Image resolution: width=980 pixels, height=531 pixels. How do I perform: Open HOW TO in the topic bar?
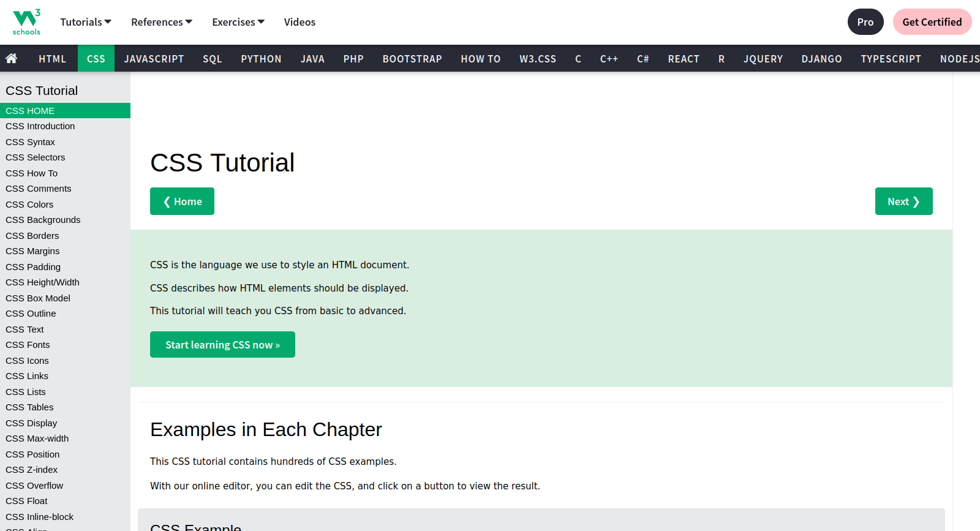(x=481, y=59)
